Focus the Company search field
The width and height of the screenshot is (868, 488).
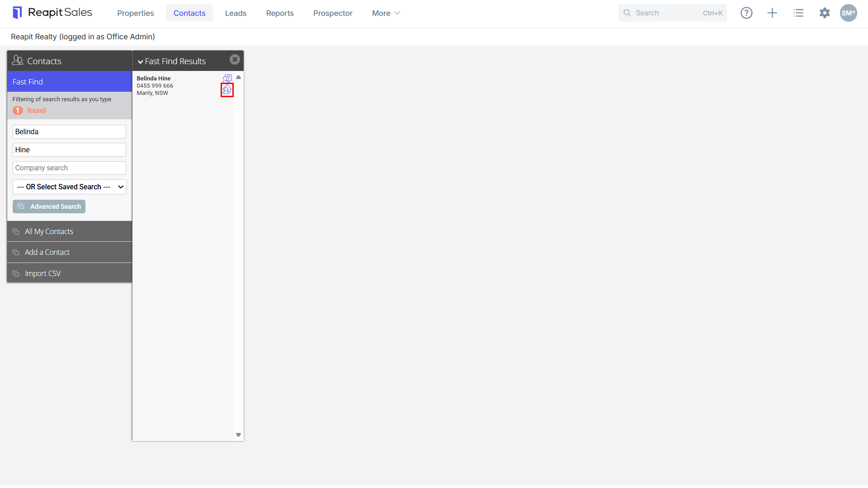[x=69, y=168]
